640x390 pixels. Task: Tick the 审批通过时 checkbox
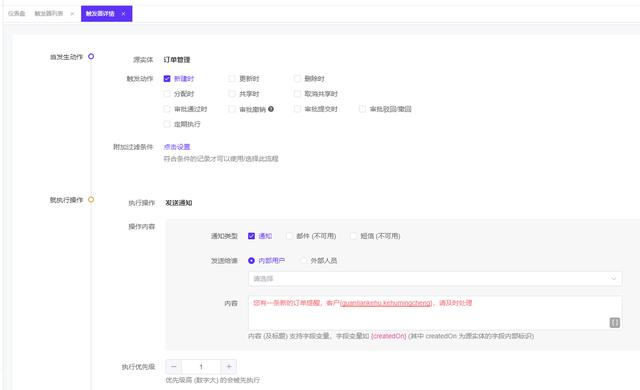[167, 109]
